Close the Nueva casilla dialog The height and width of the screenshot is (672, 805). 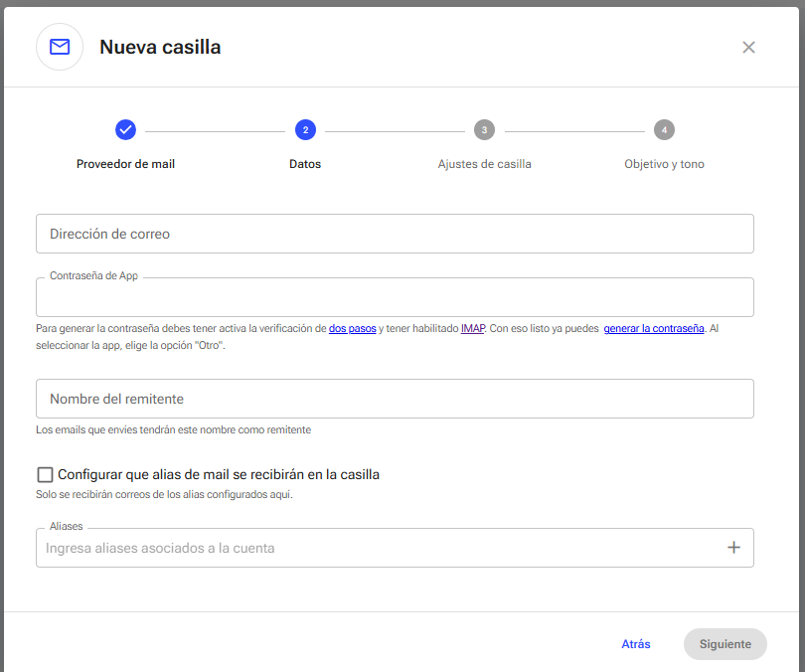748,48
